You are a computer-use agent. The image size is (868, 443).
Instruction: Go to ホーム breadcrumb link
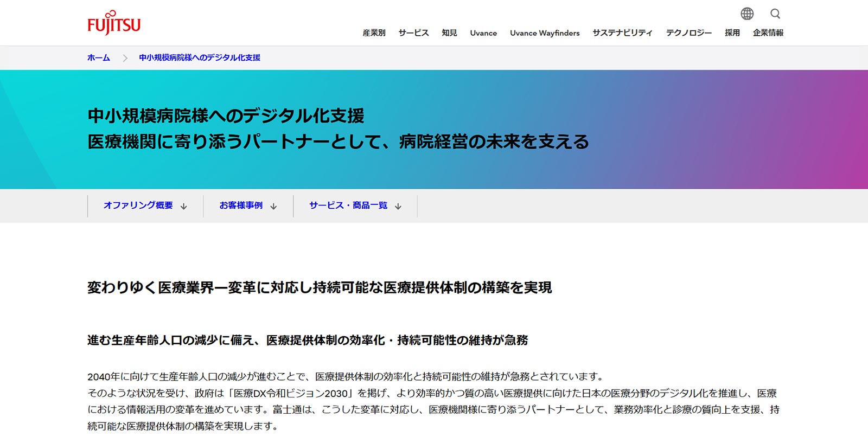click(x=99, y=57)
